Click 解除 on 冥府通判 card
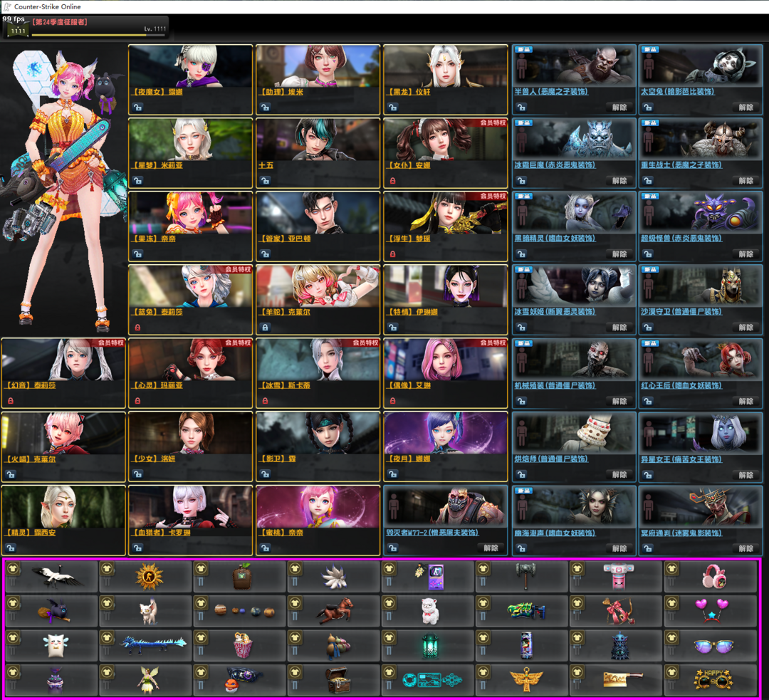Viewport: 769px width, 700px height. 746,548
